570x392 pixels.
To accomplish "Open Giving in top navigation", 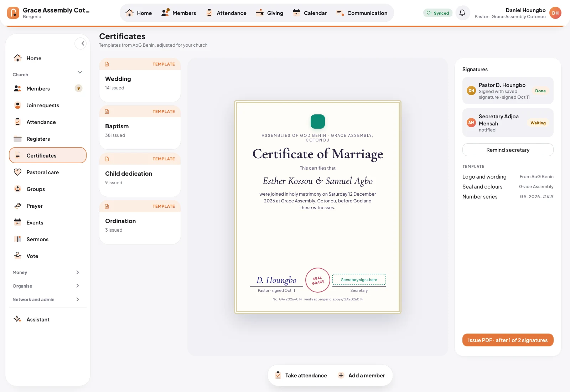I will [x=269, y=13].
